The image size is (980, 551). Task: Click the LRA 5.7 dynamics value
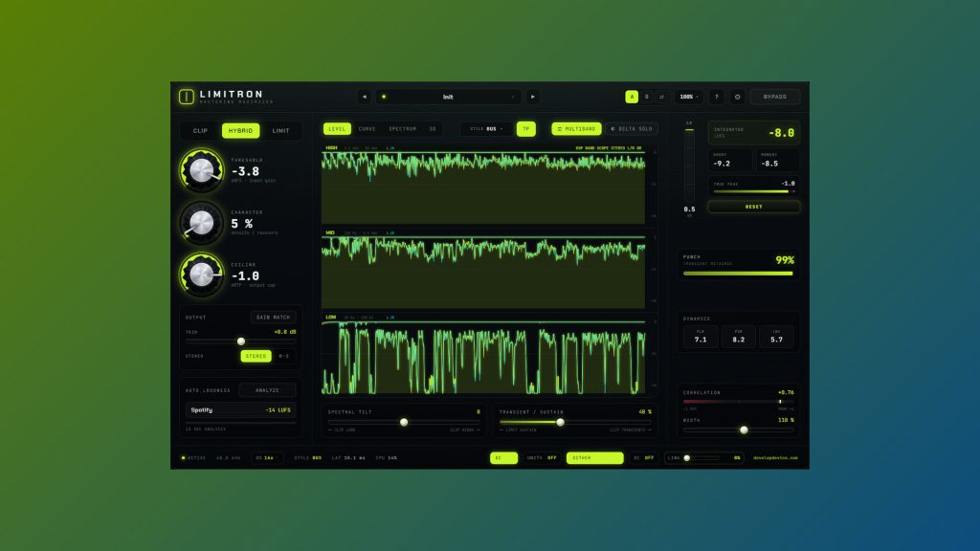click(776, 337)
